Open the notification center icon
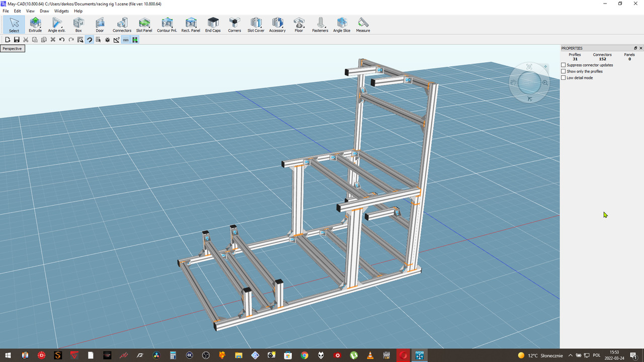The width and height of the screenshot is (644, 362). (633, 355)
